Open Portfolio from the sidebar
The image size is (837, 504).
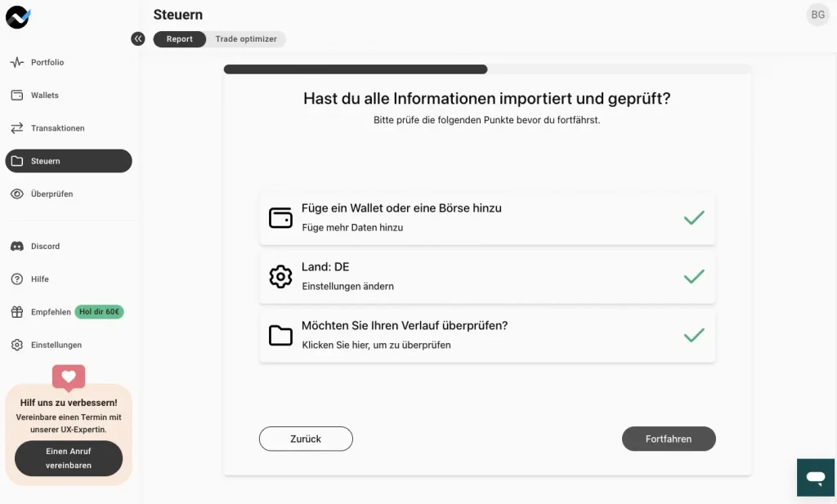pos(47,62)
